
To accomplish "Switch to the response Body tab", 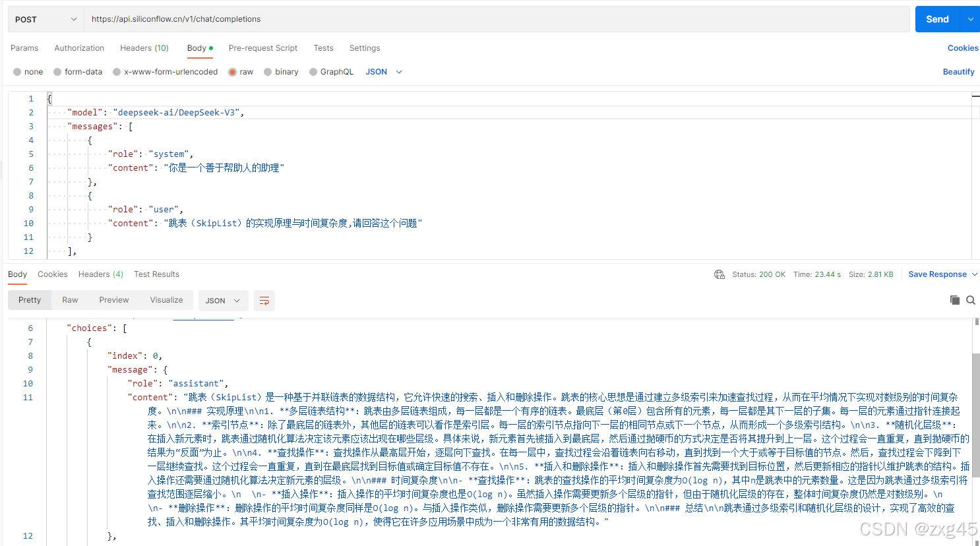I will point(17,274).
